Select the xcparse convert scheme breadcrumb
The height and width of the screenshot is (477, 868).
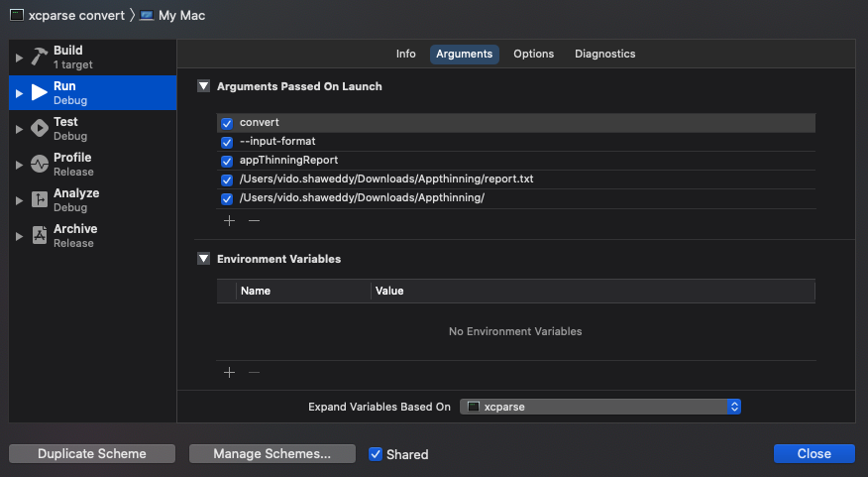(x=76, y=16)
